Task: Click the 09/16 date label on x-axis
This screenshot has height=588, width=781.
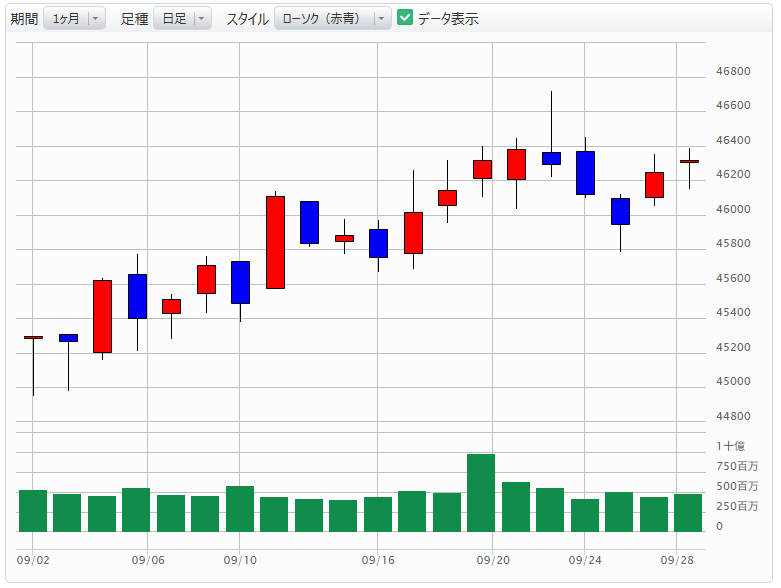Action: [x=377, y=560]
